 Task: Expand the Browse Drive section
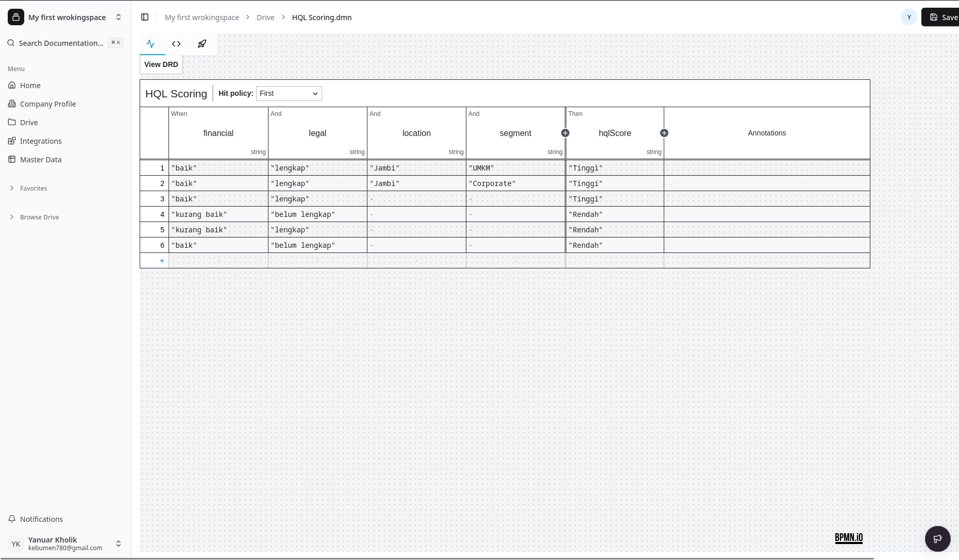point(39,217)
